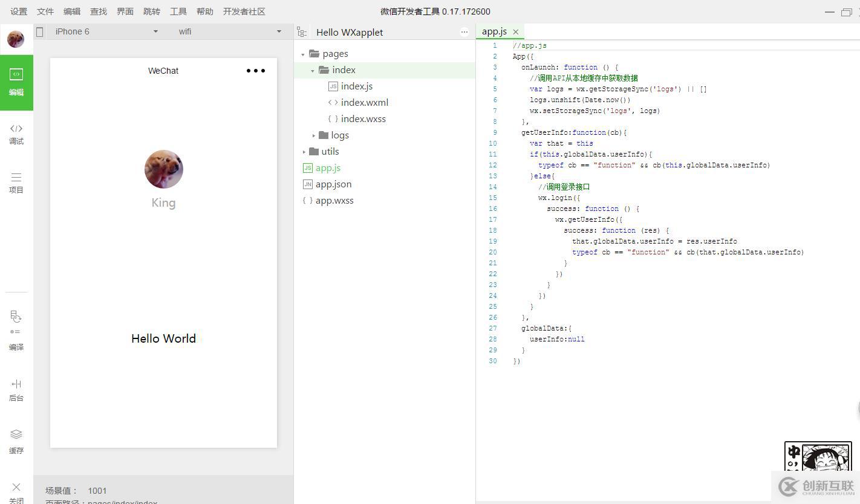The image size is (860, 504).
Task: Open the 帮助 (Help) menu
Action: (x=205, y=11)
